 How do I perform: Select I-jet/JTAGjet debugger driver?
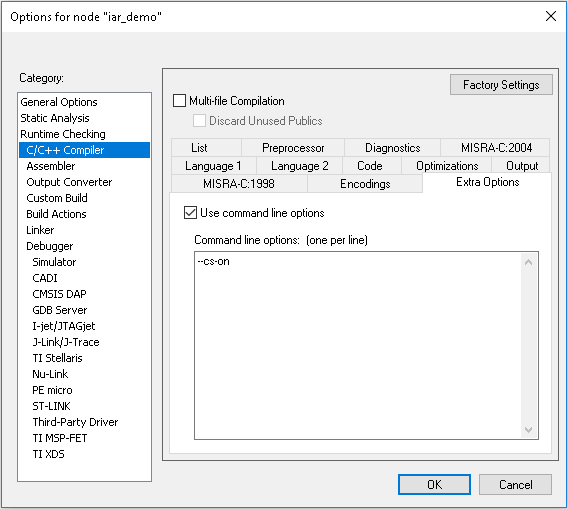[84, 326]
